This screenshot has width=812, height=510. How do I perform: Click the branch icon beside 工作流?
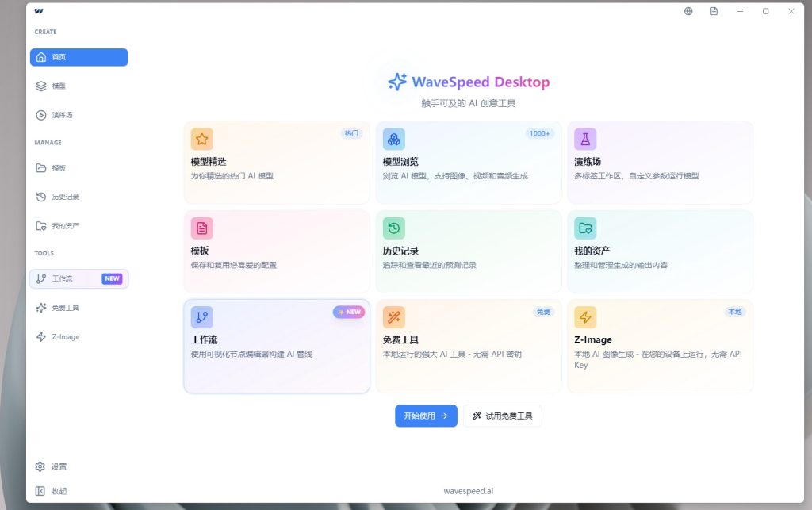tap(41, 278)
